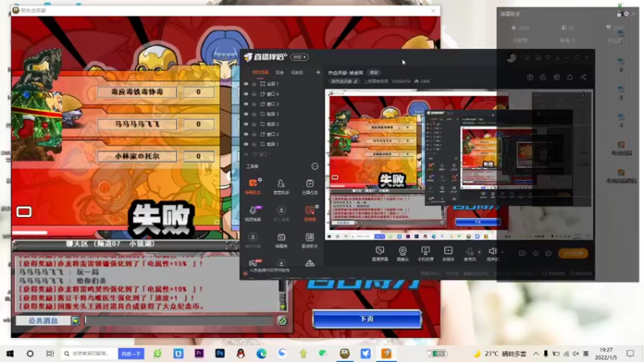The width and height of the screenshot is (644, 362).
Task: Click share icon at top right of 直播伴侣
Action: coord(583,77)
